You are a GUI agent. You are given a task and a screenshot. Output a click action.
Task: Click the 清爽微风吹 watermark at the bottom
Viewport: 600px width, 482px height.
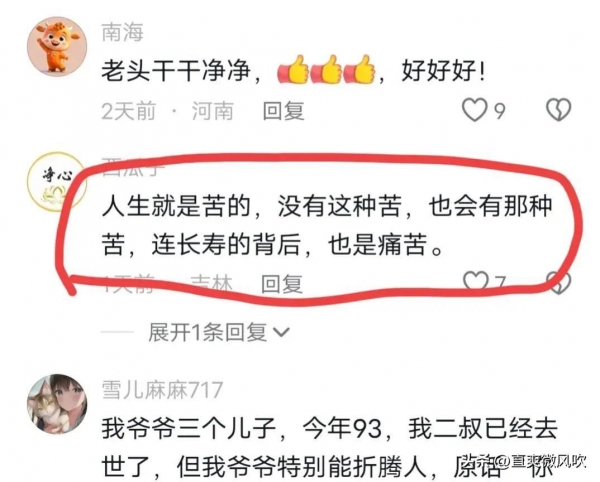point(543,461)
